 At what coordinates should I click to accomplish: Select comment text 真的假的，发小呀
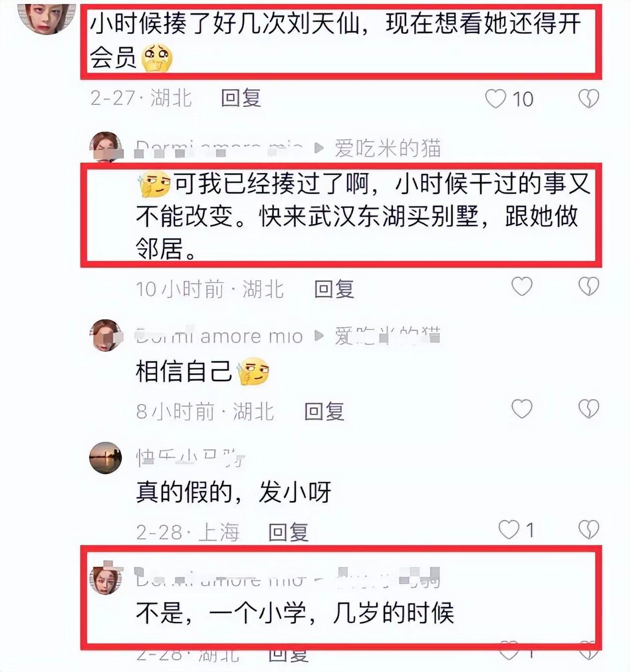233,492
